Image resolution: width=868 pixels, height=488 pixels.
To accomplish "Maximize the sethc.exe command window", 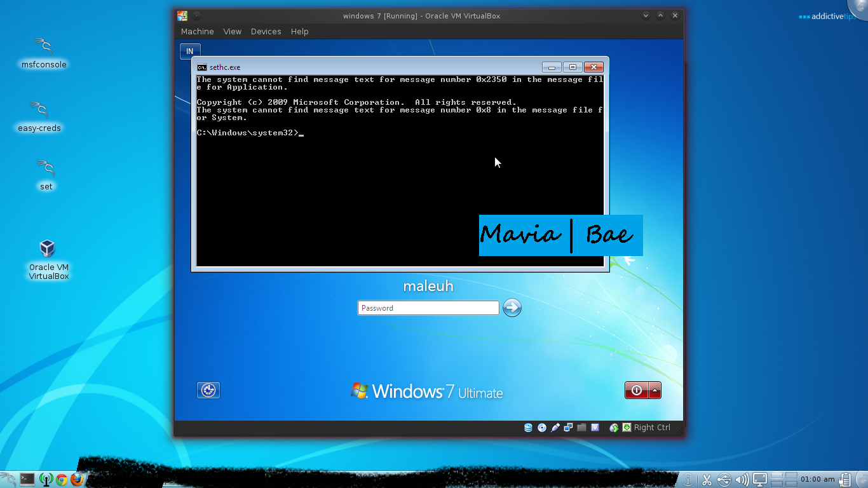I will pyautogui.click(x=573, y=67).
